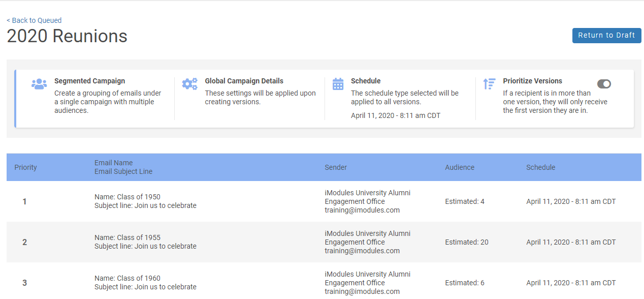Click the 2020 Reunions page title
This screenshot has height=299, width=644.
pyautogui.click(x=67, y=37)
